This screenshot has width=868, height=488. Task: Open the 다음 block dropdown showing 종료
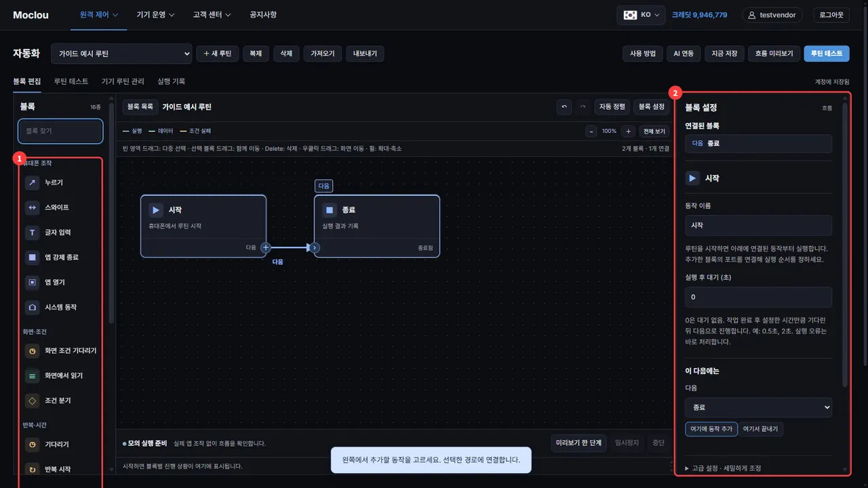pyautogui.click(x=758, y=407)
